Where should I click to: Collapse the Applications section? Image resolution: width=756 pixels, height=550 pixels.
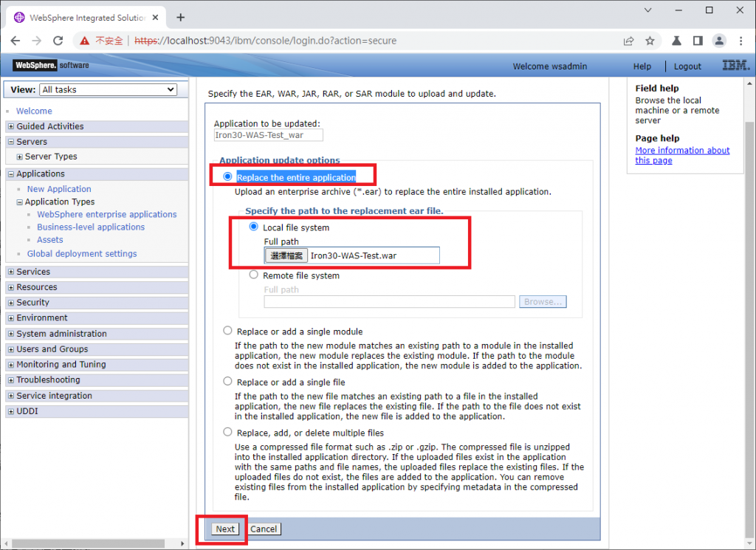pos(11,174)
